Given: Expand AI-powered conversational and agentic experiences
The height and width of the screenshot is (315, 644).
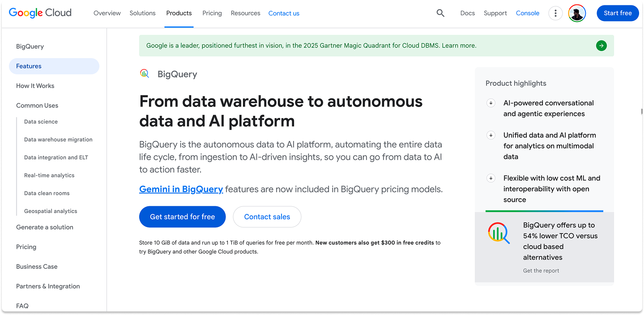Looking at the screenshot, I should (x=491, y=103).
